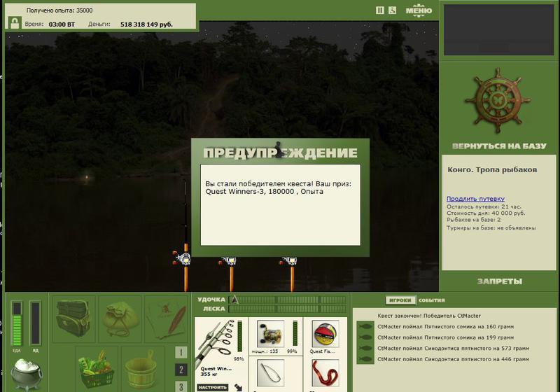This screenshot has width=560, height=392.
Task: Open the tackle backpack icon
Action: [74, 318]
